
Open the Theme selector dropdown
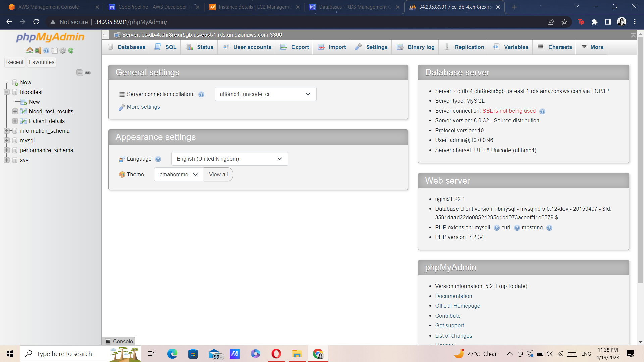pyautogui.click(x=178, y=174)
